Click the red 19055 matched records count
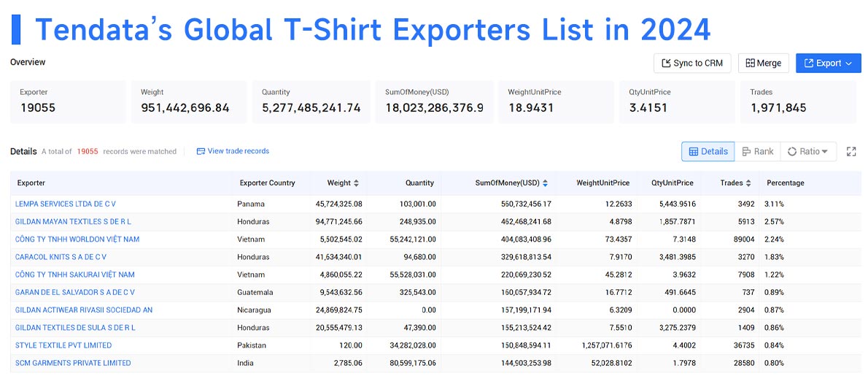 pos(88,151)
